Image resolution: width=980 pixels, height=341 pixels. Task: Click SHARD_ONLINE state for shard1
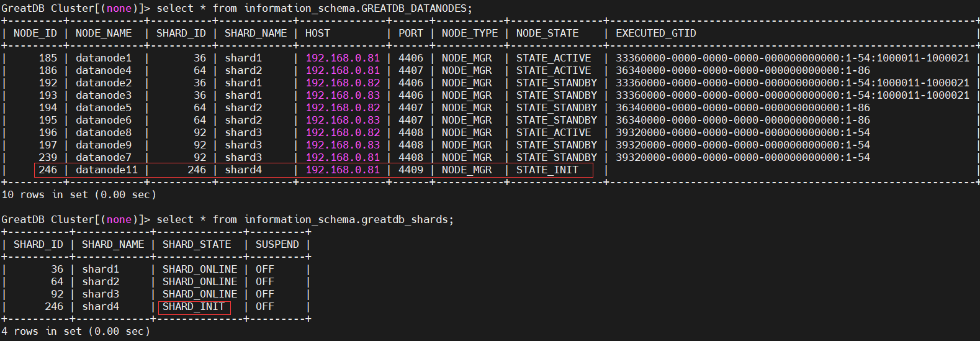[200, 270]
